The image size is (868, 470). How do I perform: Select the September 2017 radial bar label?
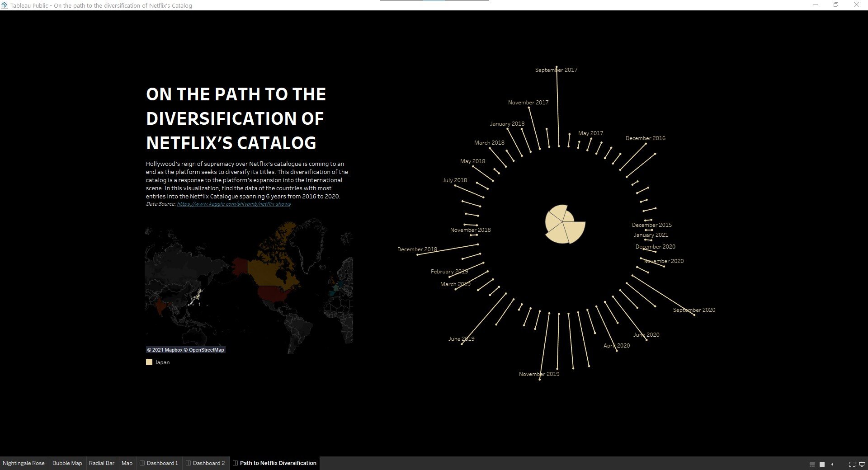click(556, 70)
